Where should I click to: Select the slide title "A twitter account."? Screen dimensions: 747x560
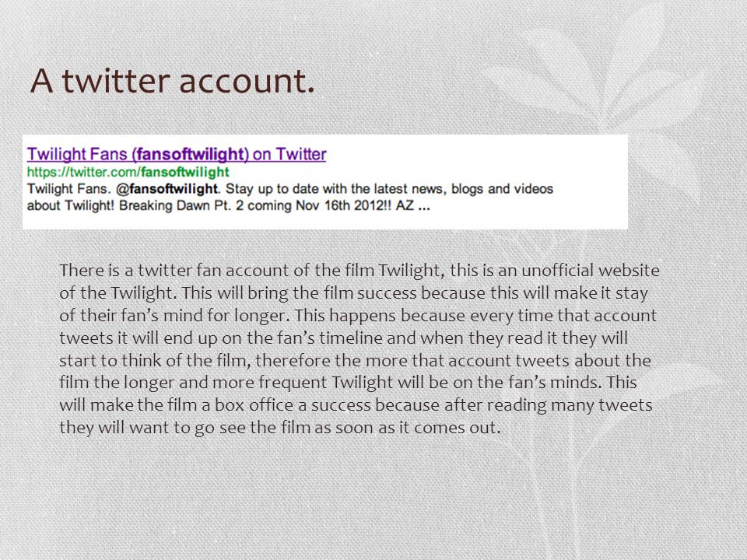[x=173, y=80]
